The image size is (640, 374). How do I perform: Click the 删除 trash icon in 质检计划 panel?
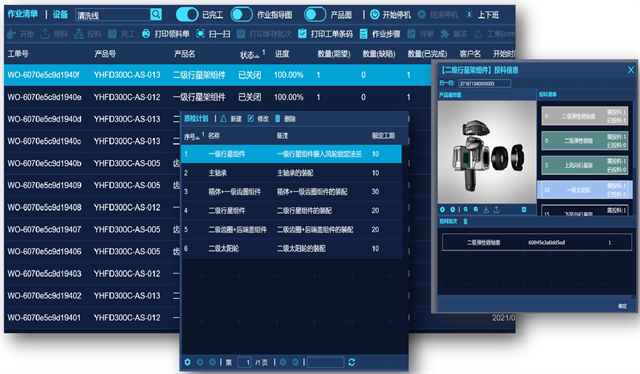tap(278, 118)
